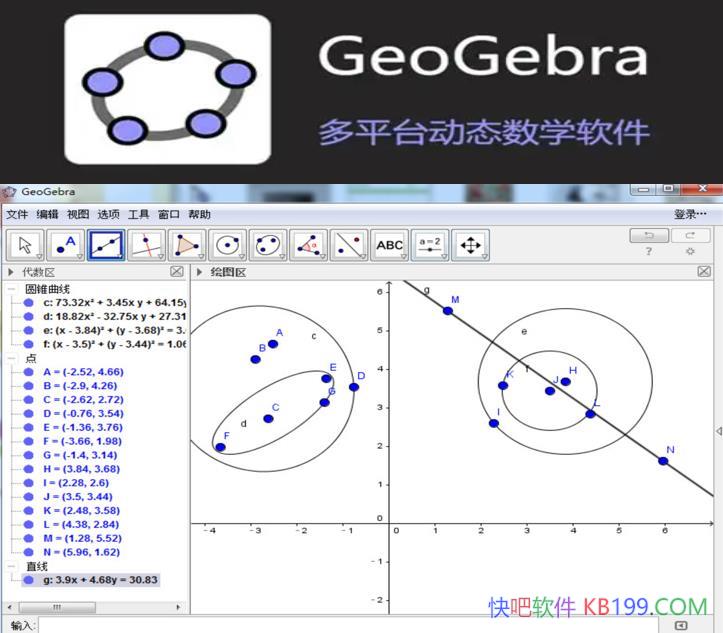Click the 登录 sign-in link
This screenshot has height=633, width=723.
690,214
